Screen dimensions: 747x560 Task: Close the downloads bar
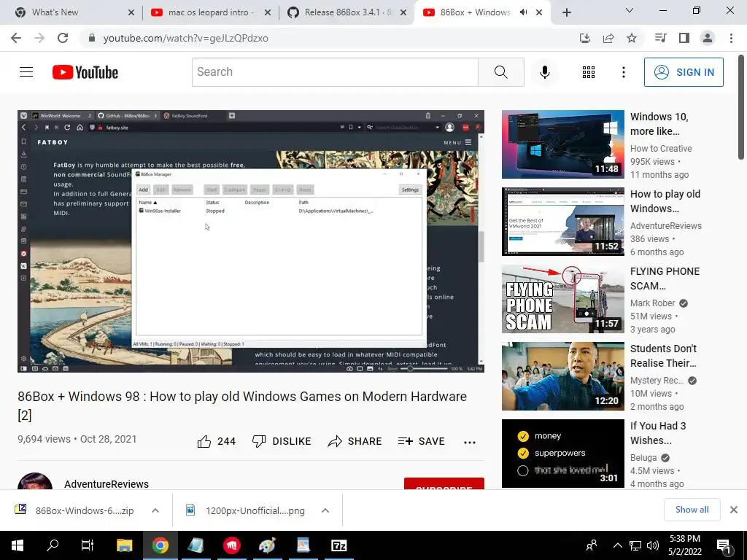point(734,510)
